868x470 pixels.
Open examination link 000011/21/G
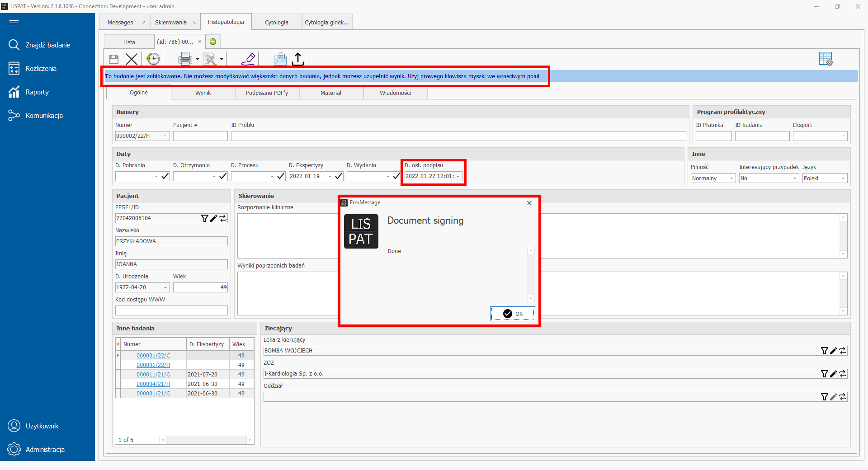pos(153,375)
